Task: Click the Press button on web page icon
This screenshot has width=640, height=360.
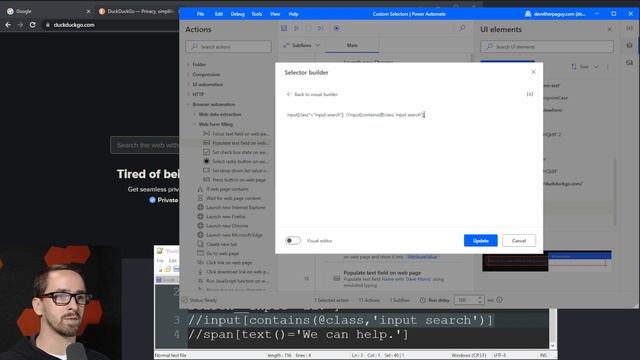Action: pyautogui.click(x=207, y=179)
